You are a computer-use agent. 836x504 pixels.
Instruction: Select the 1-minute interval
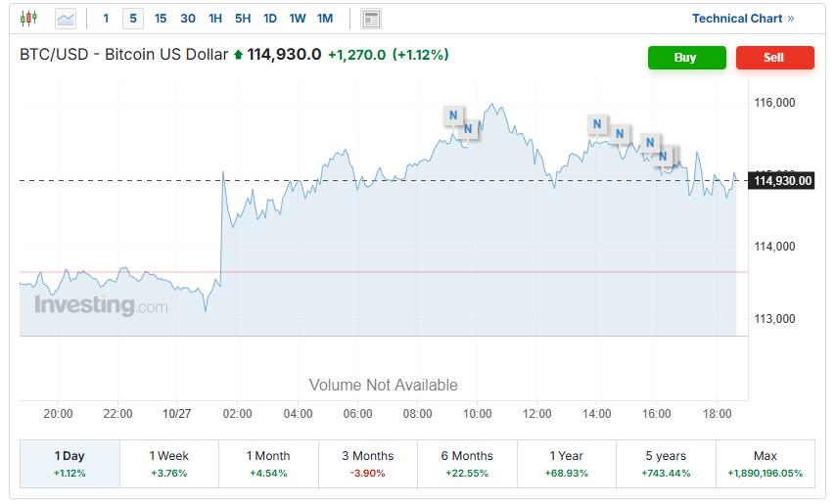pos(107,19)
